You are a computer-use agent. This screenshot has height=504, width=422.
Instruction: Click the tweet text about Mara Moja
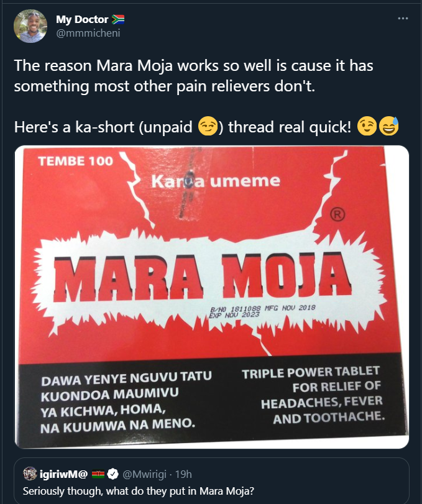[x=193, y=76]
